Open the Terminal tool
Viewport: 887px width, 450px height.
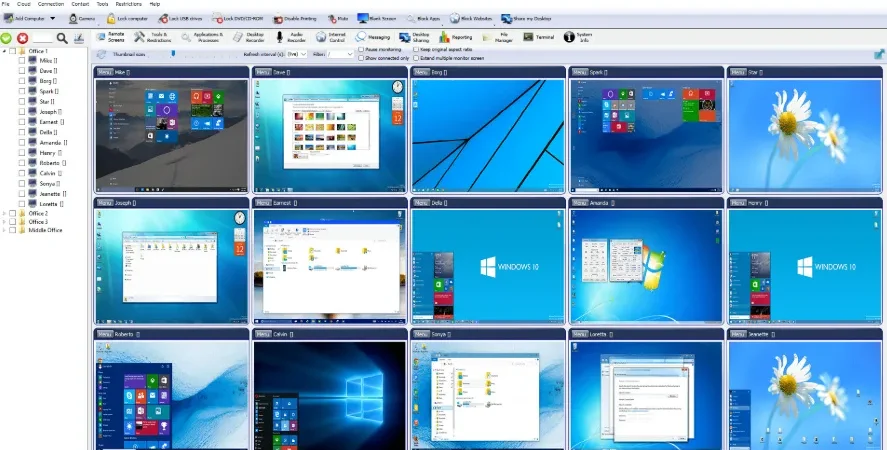click(x=528, y=37)
